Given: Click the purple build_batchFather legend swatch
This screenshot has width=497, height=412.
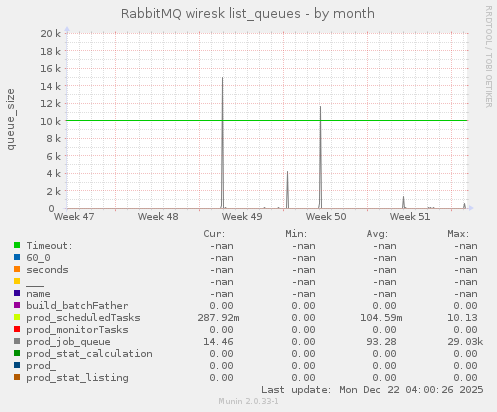Looking at the screenshot, I should tap(17, 305).
